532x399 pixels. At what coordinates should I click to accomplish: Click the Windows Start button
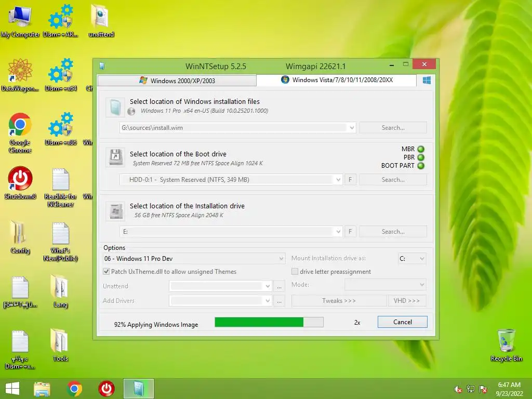(x=12, y=389)
